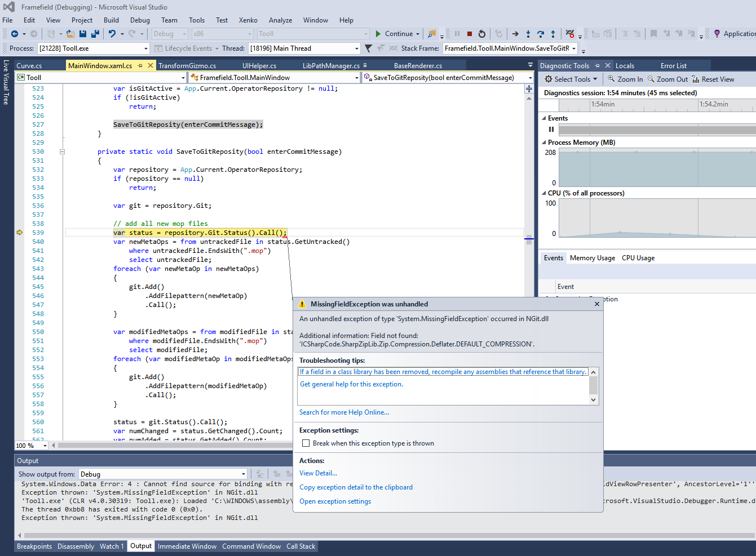Click the Step Into arrow icon
This screenshot has width=756, height=556.
[x=528, y=34]
